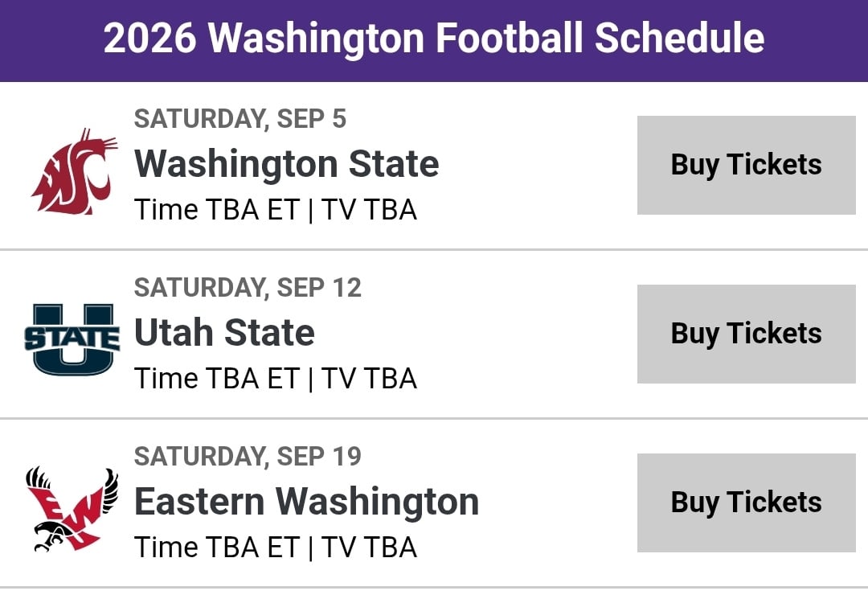Buy tickets for the Eastern Washington game
Image resolution: width=868 pixels, height=599 pixels.
746,503
